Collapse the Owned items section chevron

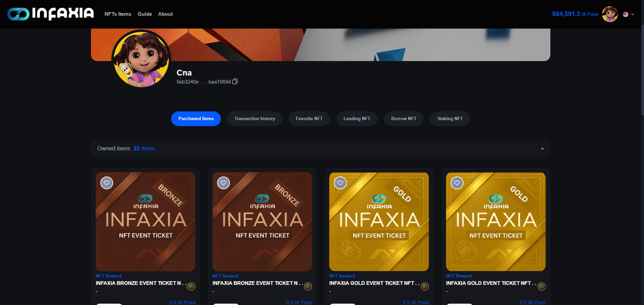pyautogui.click(x=542, y=149)
